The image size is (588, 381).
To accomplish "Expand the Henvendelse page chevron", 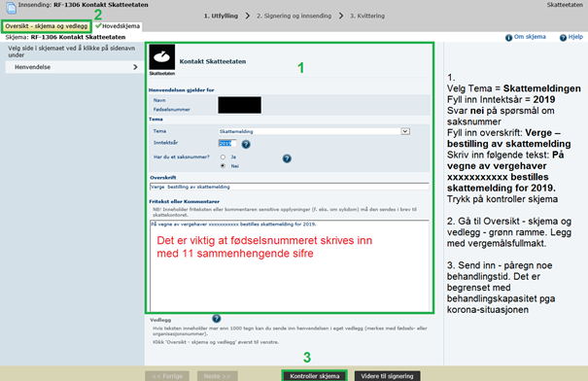I will pos(135,67).
